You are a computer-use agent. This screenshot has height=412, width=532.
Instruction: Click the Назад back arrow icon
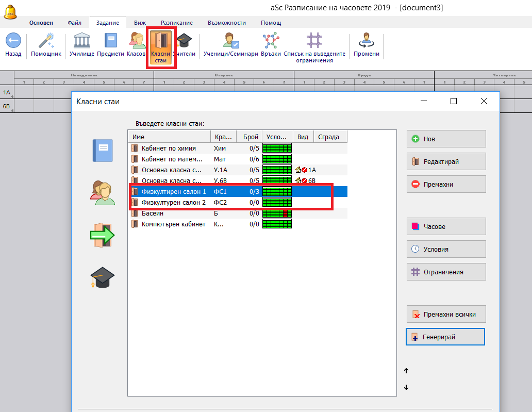click(13, 41)
